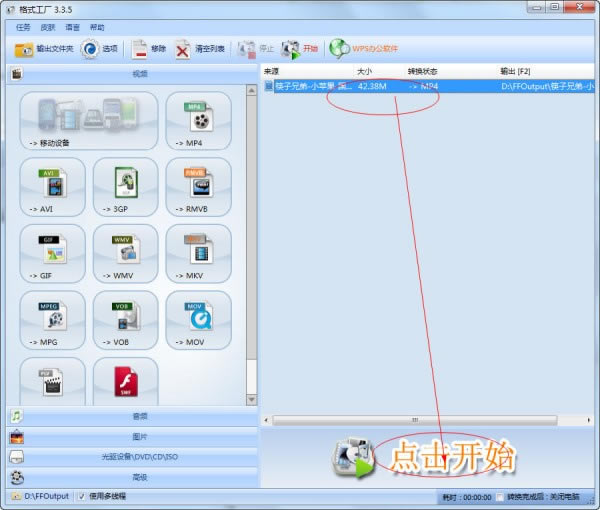The height and width of the screenshot is (510, 600).
Task: Choose the -> MPG format tile
Action: coord(52,320)
